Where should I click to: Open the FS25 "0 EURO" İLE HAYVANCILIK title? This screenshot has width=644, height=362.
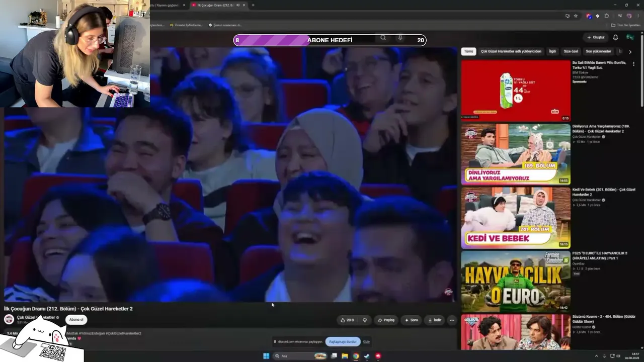point(600,255)
